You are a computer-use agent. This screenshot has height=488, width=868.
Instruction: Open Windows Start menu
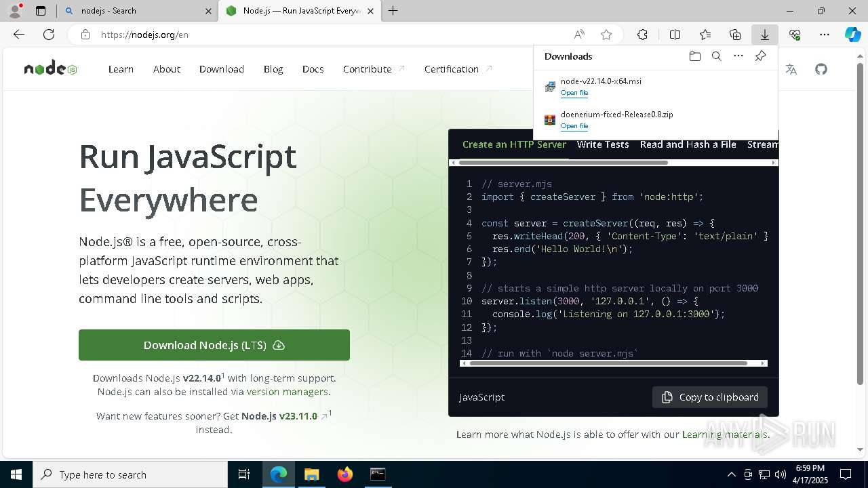pos(16,474)
